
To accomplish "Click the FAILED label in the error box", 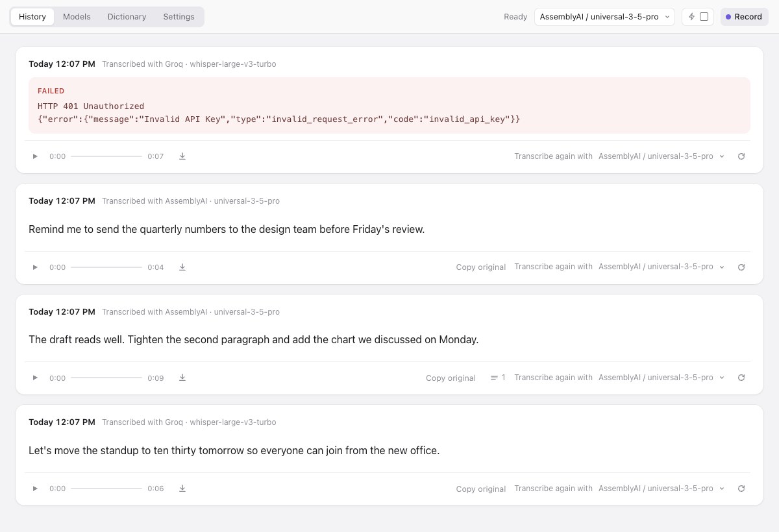I will 51,91.
